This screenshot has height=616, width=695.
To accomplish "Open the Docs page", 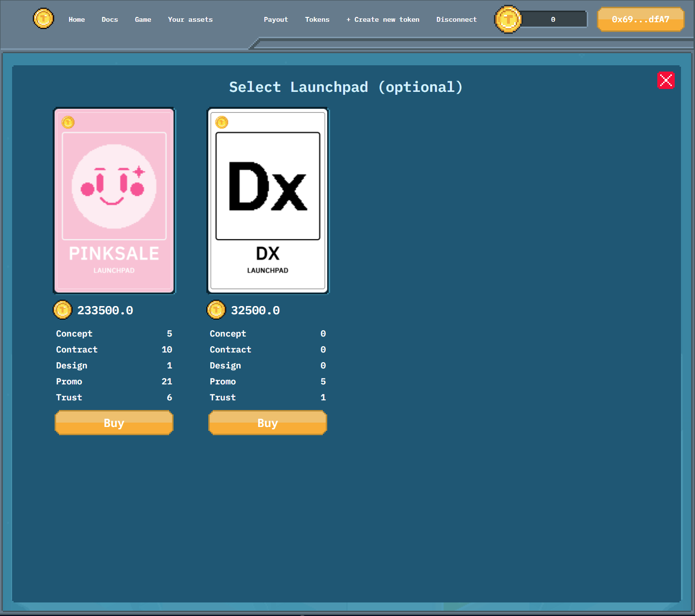I will pos(110,19).
